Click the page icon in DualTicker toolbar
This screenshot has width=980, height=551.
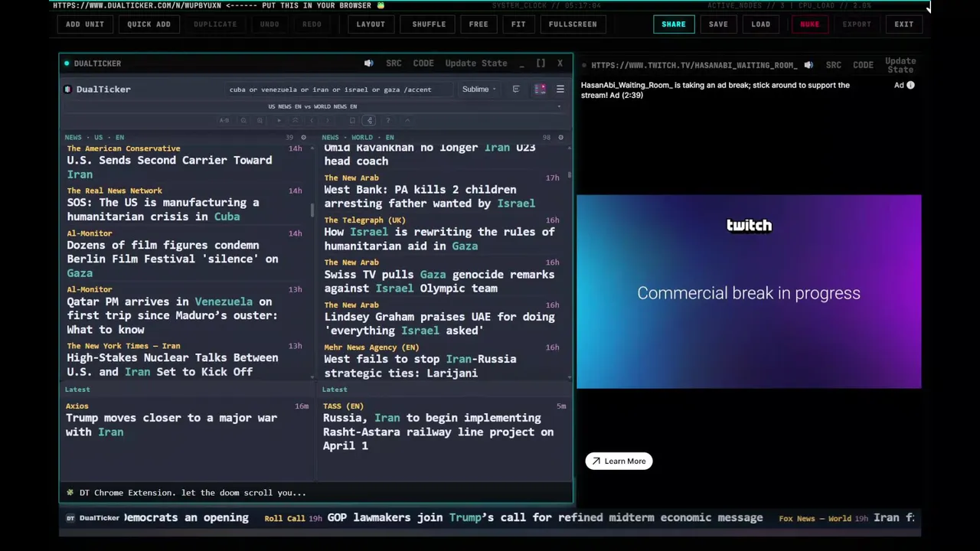click(352, 120)
